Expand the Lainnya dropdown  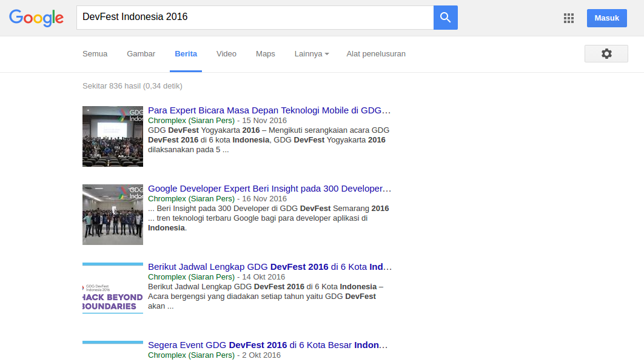(312, 54)
